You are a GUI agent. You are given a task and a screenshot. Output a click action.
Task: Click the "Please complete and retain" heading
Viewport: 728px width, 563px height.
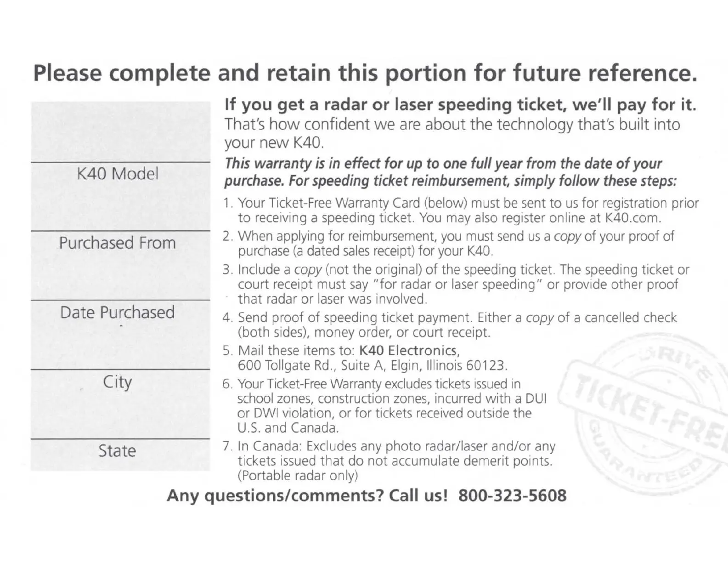[x=365, y=73]
